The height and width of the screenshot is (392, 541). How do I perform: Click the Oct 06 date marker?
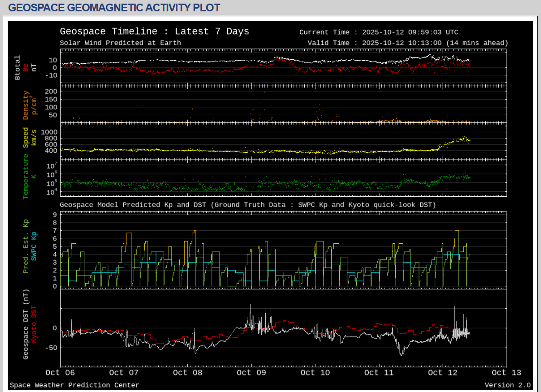[x=60, y=373]
